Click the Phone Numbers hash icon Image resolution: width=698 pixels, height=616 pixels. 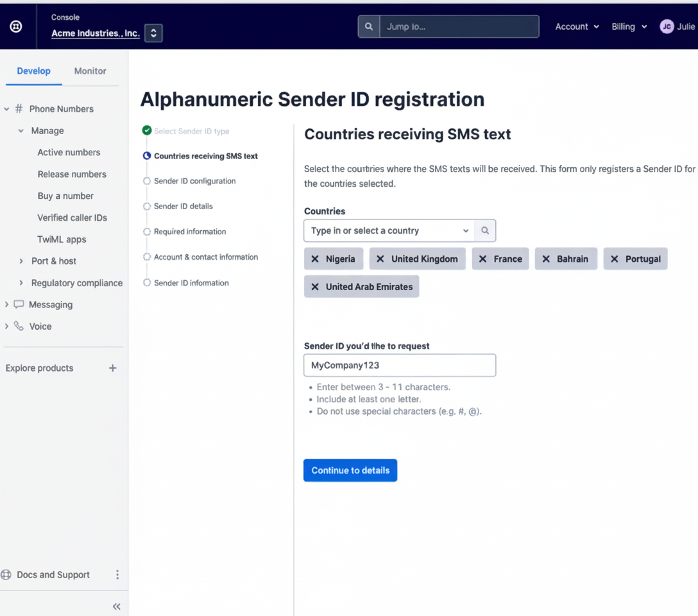19,108
